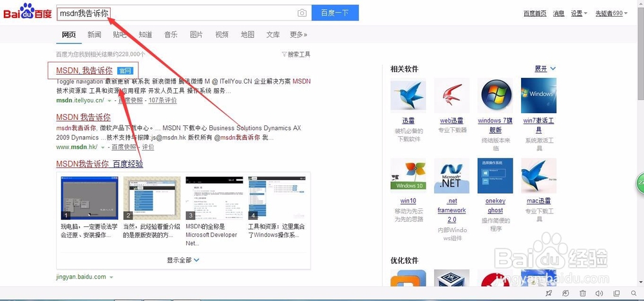Click the rocket accelerator icon in status bar
644x301 pixels.
(549, 293)
